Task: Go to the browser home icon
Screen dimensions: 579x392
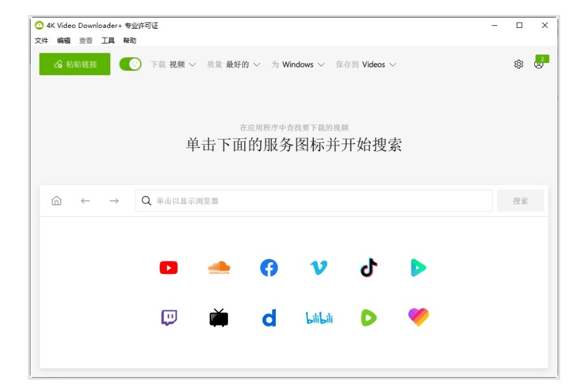Action: (x=56, y=201)
